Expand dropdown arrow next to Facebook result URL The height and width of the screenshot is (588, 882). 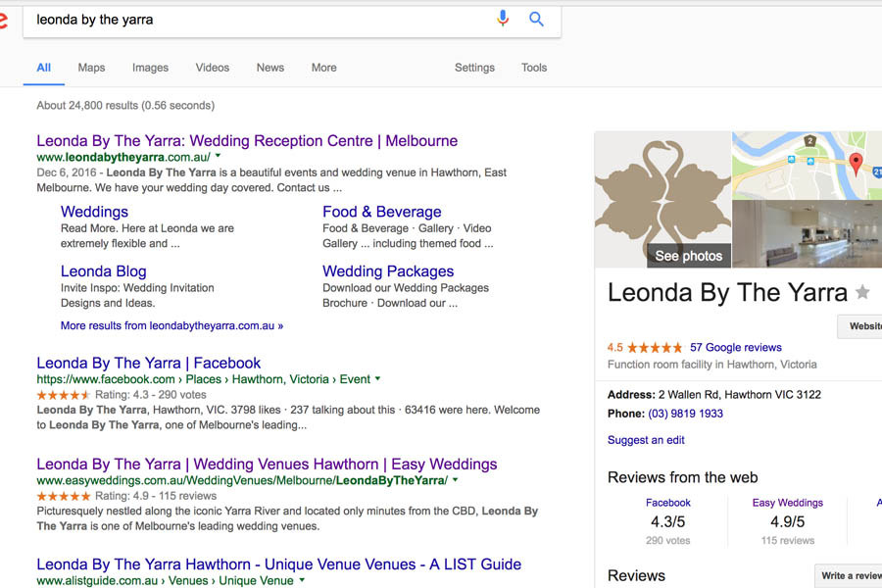click(377, 378)
